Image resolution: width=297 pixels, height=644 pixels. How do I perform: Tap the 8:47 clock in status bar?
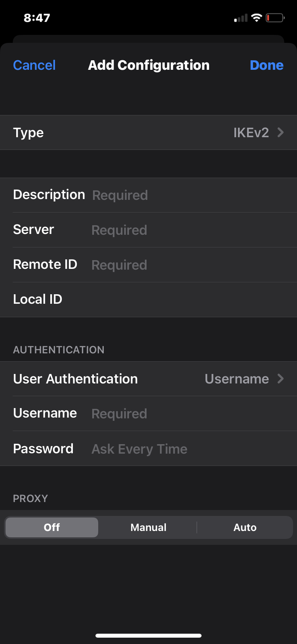pos(37,18)
